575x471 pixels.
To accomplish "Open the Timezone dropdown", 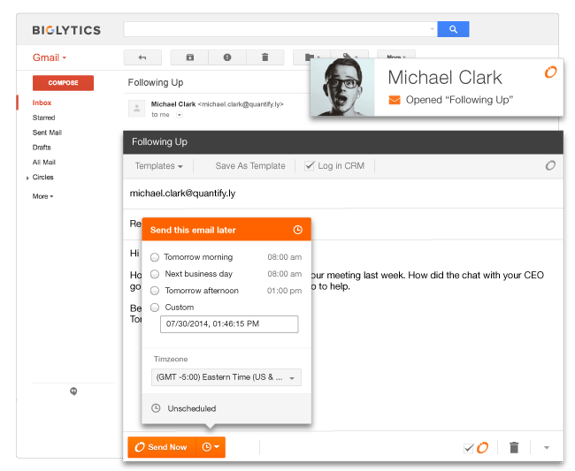I will [226, 377].
